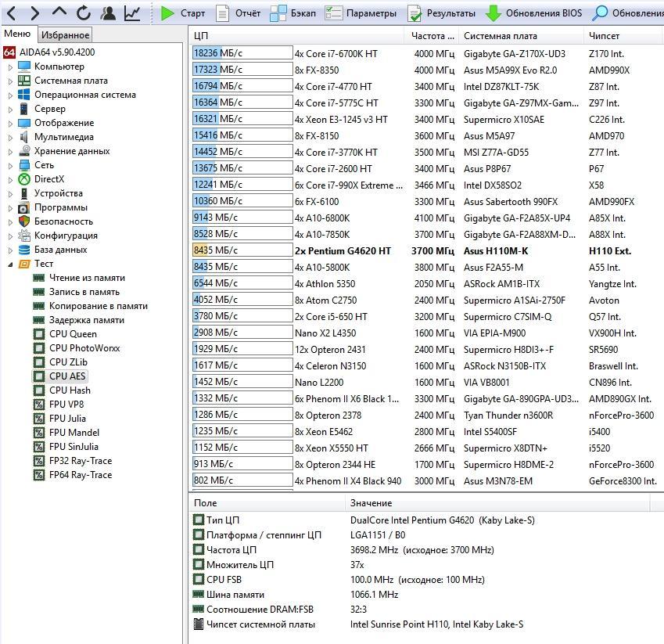Sort by the ЦП column header
The image size is (664, 644).
click(x=296, y=36)
